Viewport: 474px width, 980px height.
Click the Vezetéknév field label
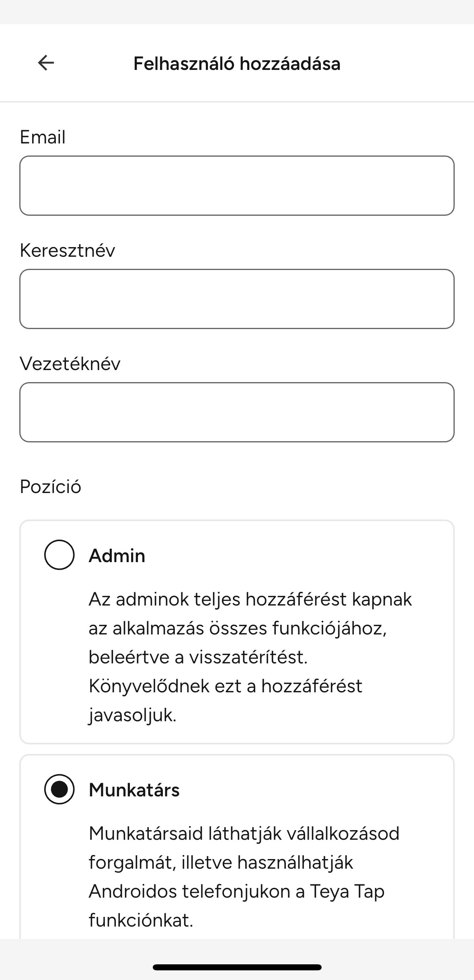[70, 364]
